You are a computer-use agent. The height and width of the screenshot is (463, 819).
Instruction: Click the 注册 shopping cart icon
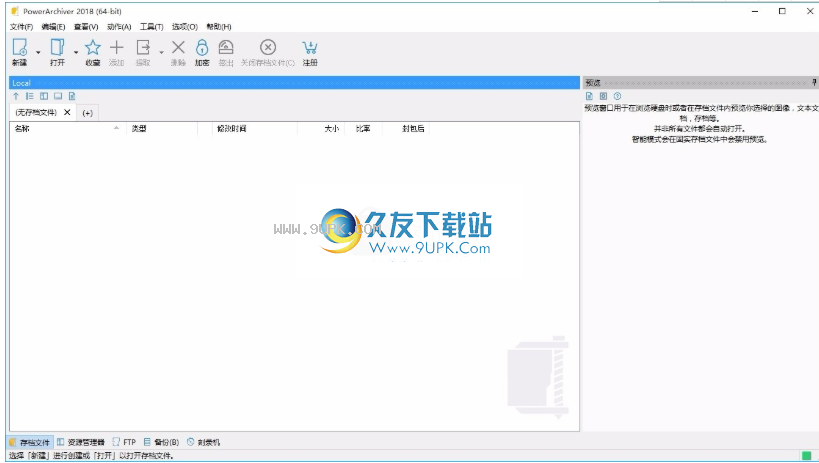(310, 48)
